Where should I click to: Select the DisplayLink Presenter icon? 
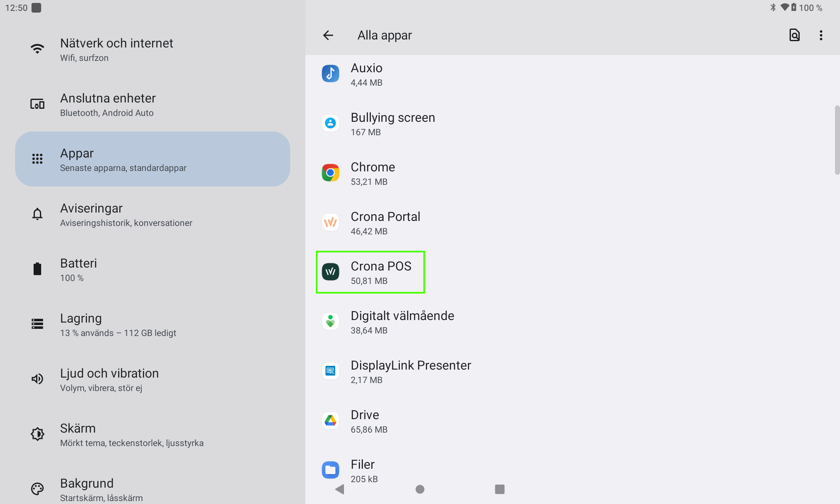331,371
